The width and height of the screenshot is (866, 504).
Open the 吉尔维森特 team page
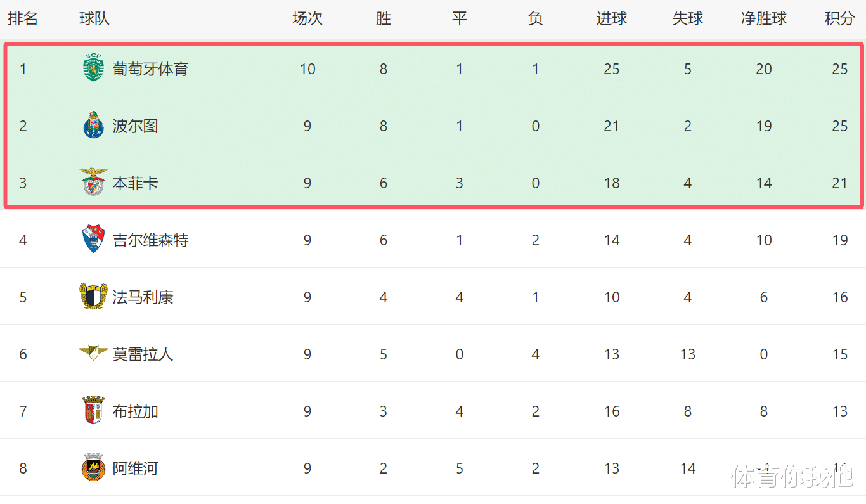click(150, 240)
